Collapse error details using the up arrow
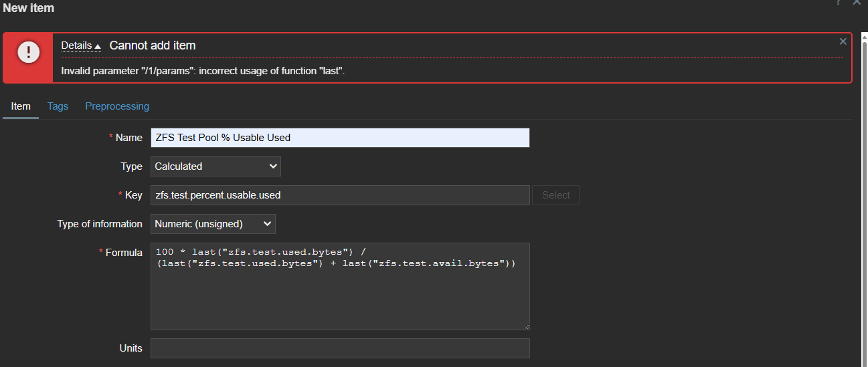The width and height of the screenshot is (868, 367). click(x=98, y=46)
